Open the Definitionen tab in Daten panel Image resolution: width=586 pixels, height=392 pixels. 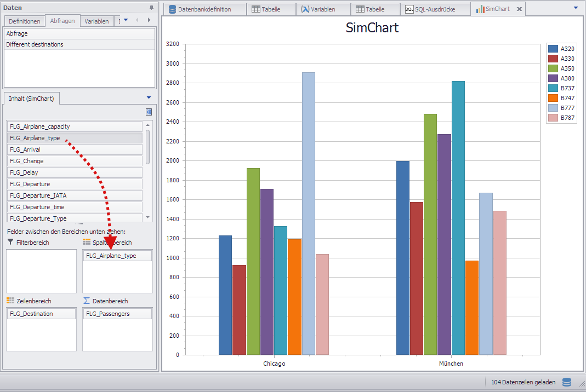(25, 21)
